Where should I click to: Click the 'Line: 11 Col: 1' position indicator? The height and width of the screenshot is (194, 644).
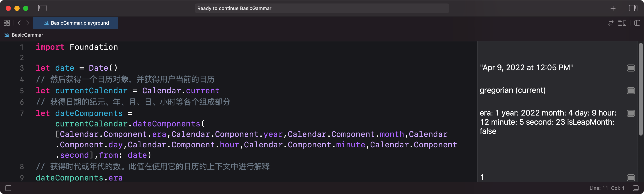pos(607,188)
